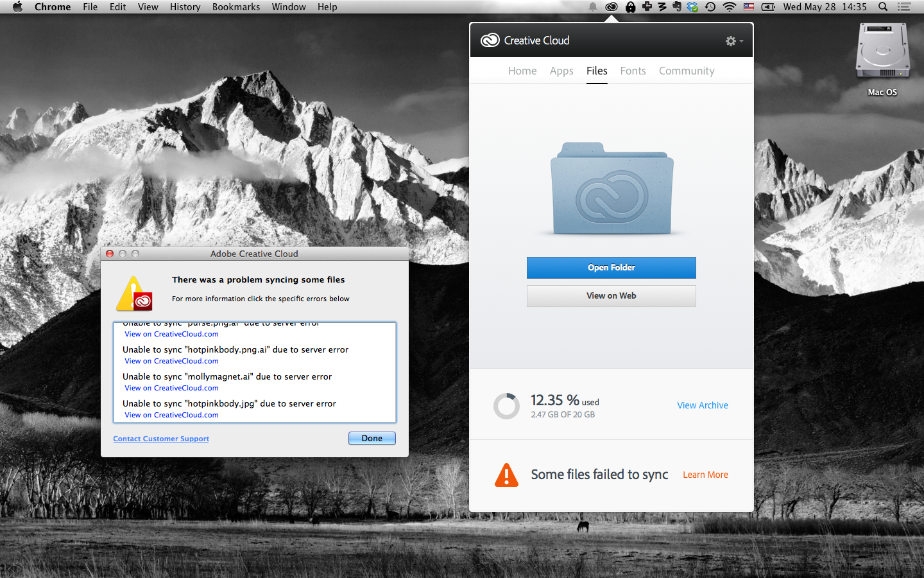Viewport: 924px width, 578px height.
Task: Click the yellow warning icon in error dialog
Action: coord(134,293)
